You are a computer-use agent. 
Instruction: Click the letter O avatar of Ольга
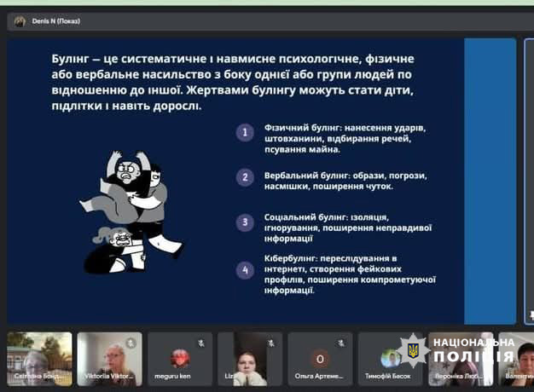click(x=320, y=358)
